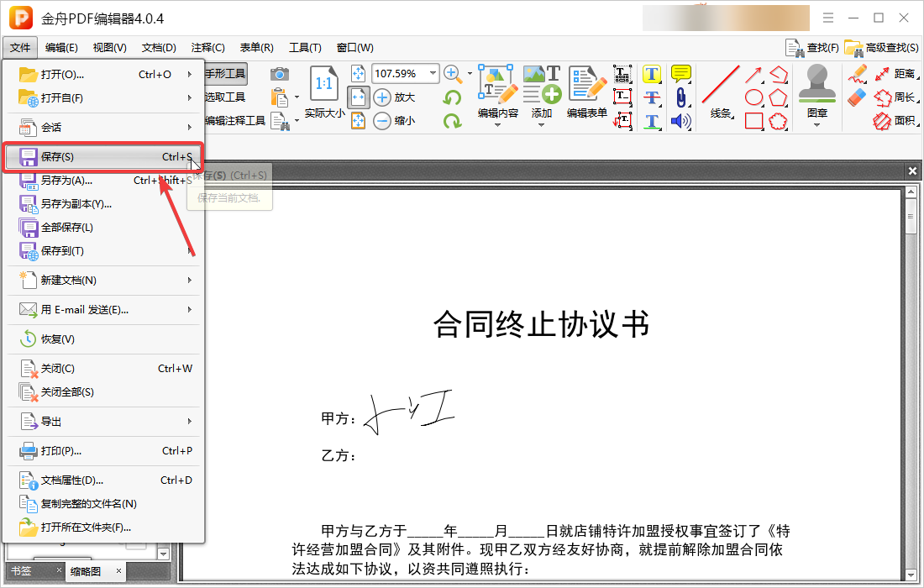Open the zoom percentage dropdown

[433, 74]
